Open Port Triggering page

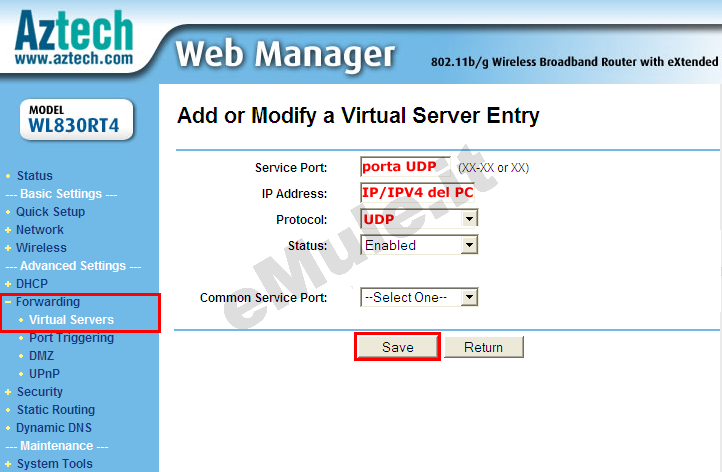coord(71,338)
